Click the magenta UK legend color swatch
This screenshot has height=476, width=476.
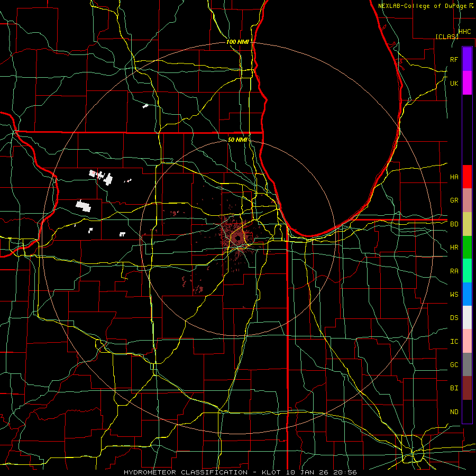pos(467,83)
